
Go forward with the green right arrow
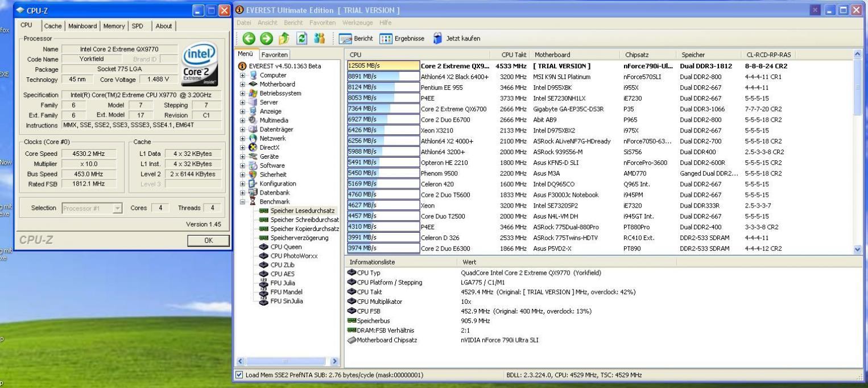pyautogui.click(x=267, y=39)
